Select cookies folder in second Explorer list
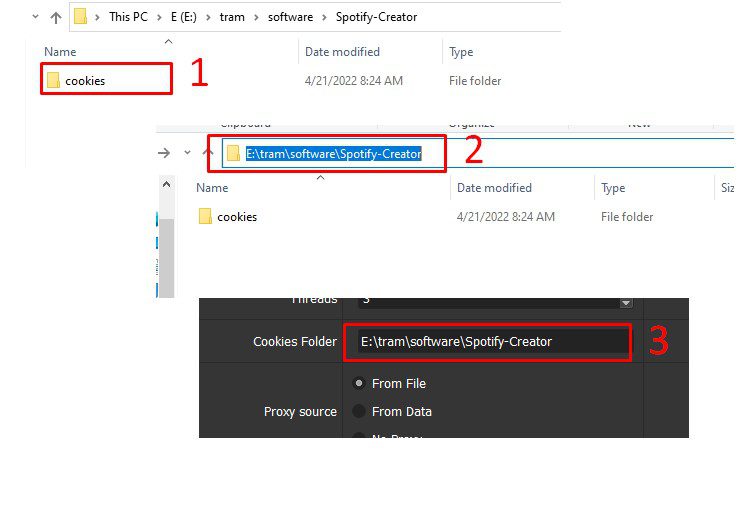The image size is (741, 513). [x=237, y=217]
